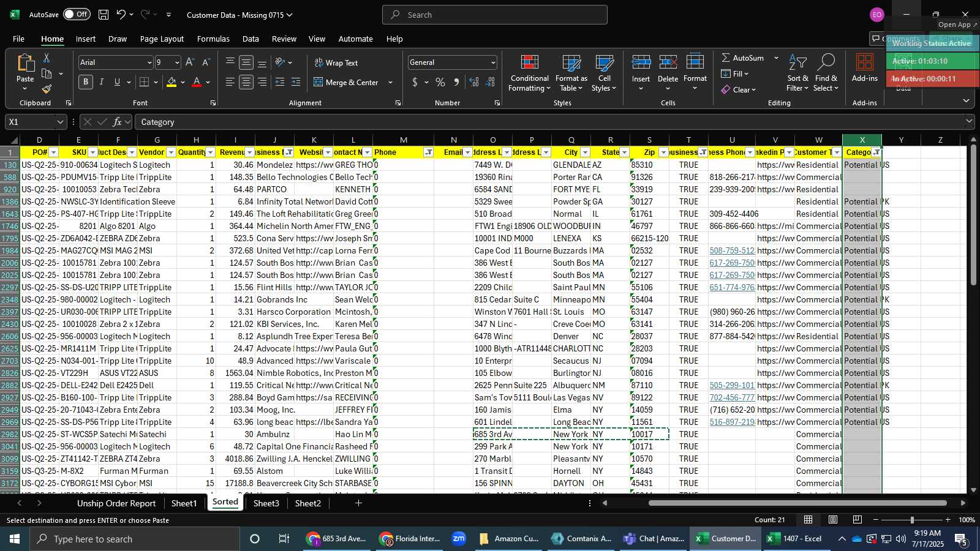This screenshot has height=551, width=980.
Task: Apply the red font color
Action: tap(197, 82)
